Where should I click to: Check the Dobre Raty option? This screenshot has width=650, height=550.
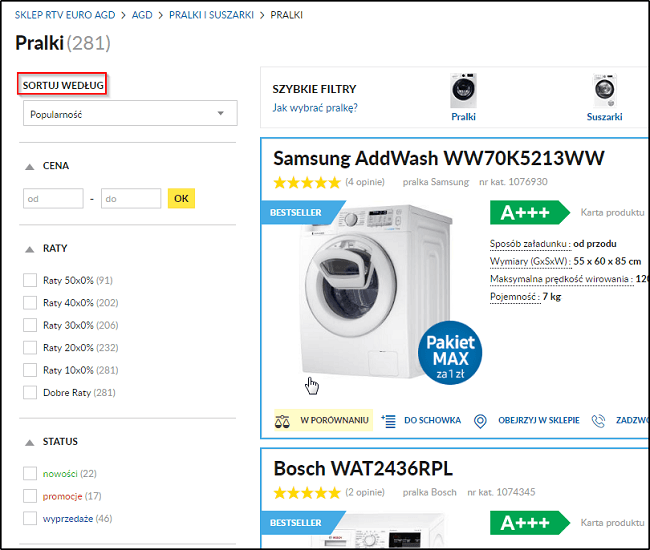pyautogui.click(x=30, y=393)
